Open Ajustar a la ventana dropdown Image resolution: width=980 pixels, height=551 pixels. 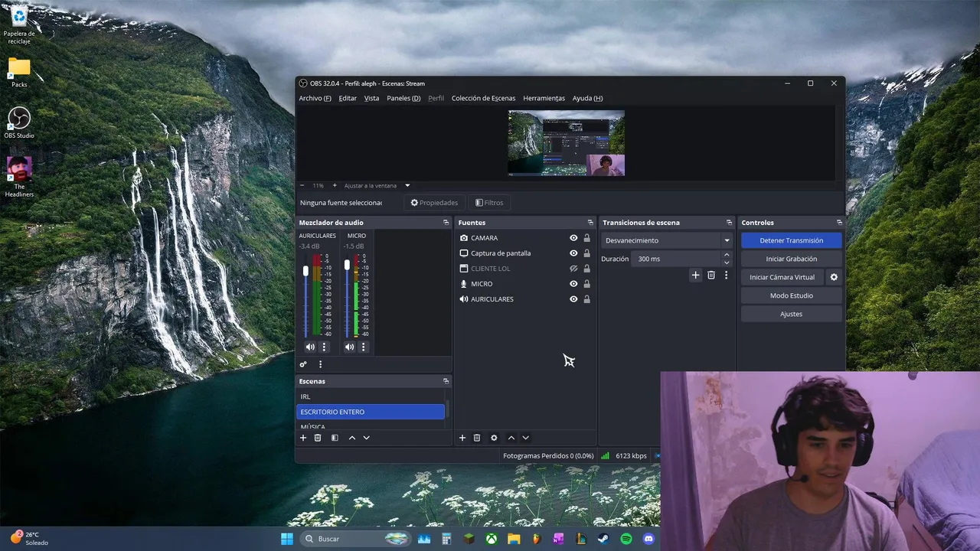377,185
